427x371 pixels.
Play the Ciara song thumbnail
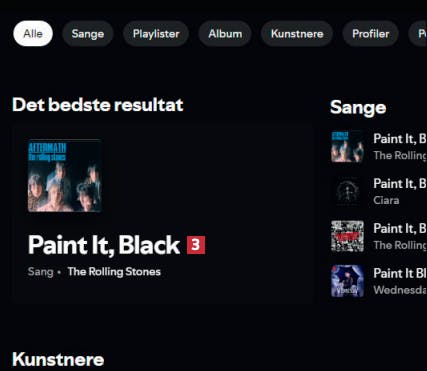point(347,191)
